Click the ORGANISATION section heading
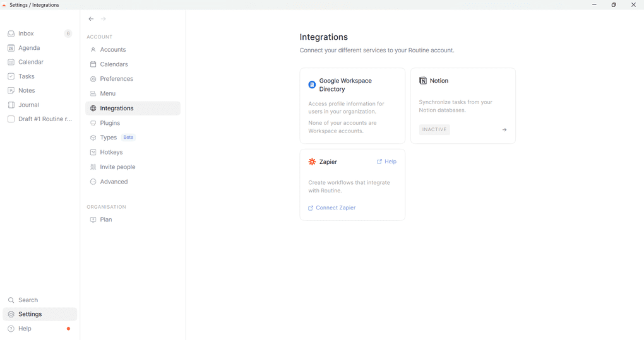644x340 pixels. [106, 207]
